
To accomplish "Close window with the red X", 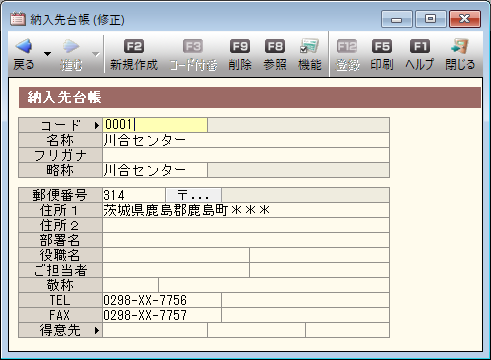I will (465, 19).
